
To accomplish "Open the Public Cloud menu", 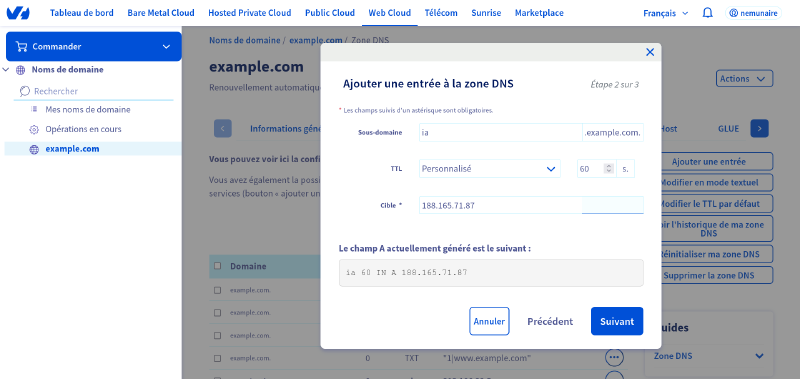I will click(330, 13).
